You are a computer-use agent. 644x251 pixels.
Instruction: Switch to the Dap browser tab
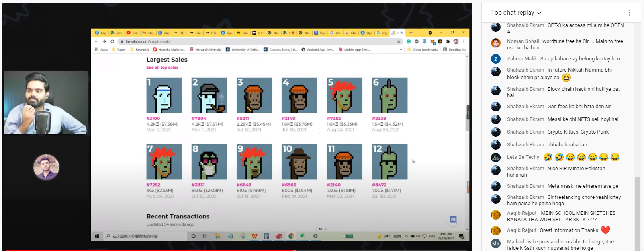(x=164, y=33)
